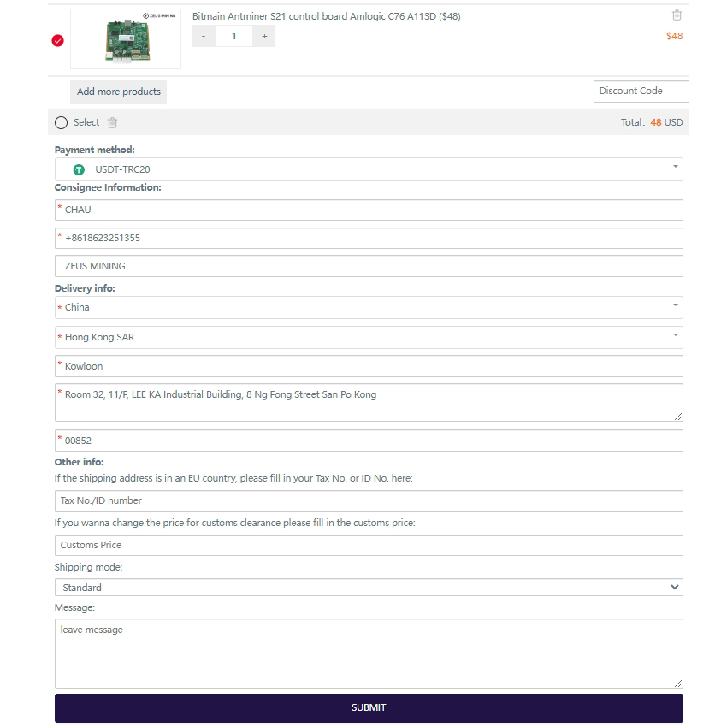Click the Discount Code field

(641, 92)
